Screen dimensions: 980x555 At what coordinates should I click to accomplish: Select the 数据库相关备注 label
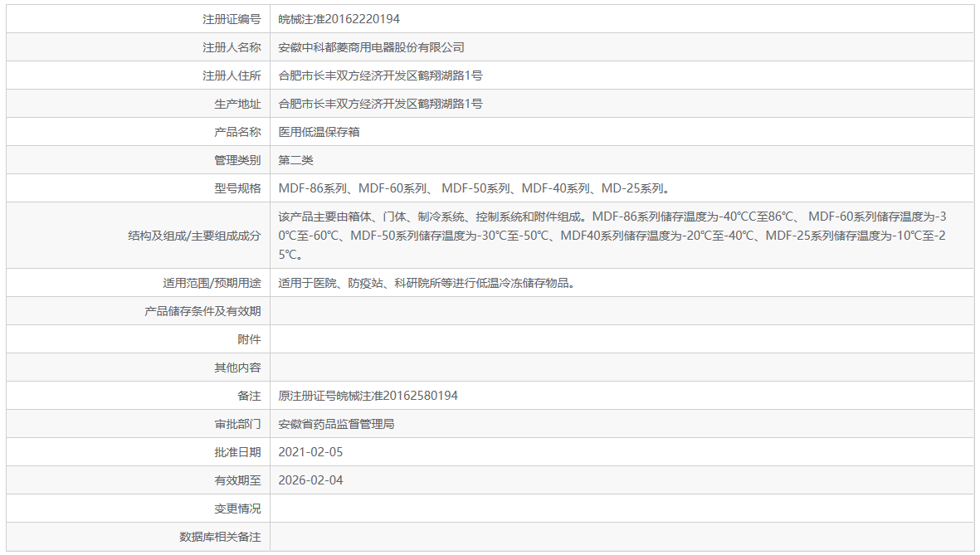pos(220,536)
